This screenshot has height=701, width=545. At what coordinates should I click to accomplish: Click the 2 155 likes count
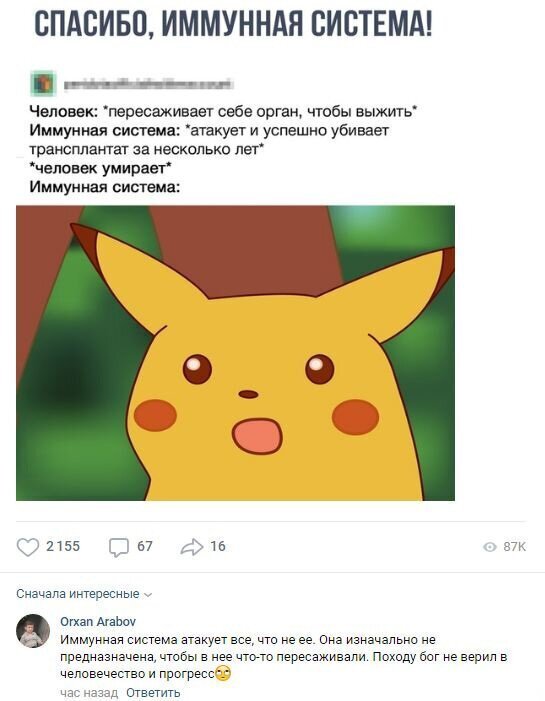pyautogui.click(x=63, y=546)
